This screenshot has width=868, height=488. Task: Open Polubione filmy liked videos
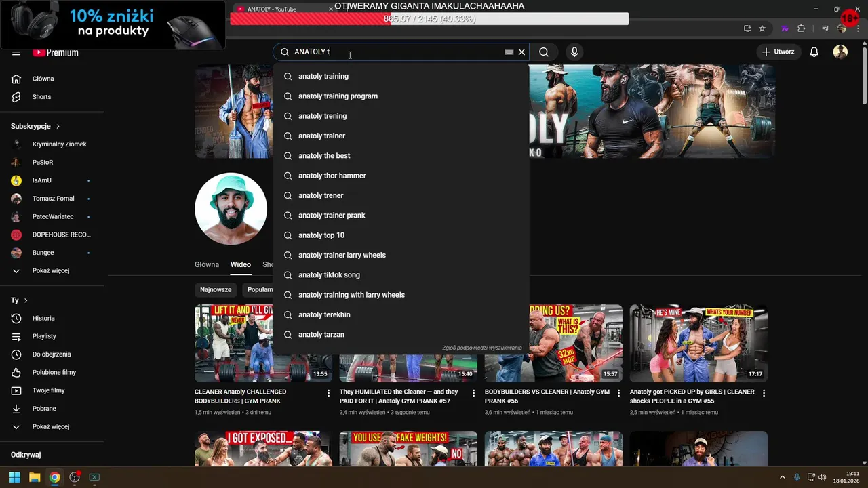53,373
